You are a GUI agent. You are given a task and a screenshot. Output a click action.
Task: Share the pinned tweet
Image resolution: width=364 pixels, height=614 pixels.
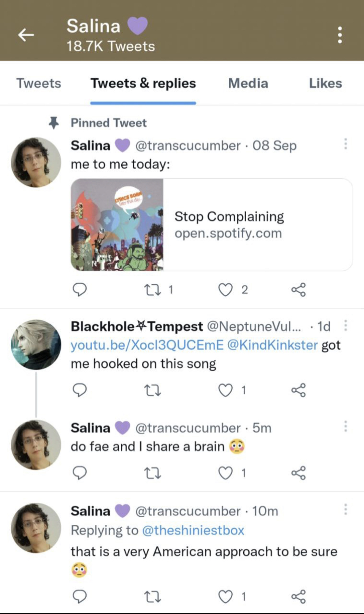point(298,290)
